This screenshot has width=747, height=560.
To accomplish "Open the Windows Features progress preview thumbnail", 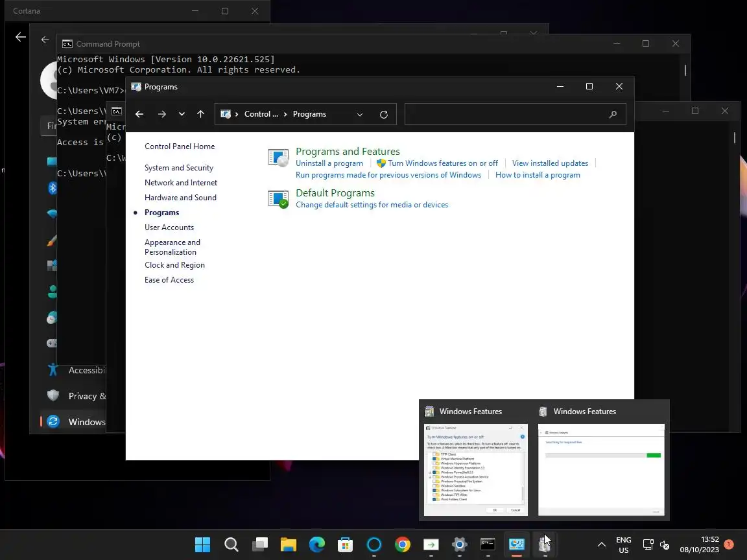I will pyautogui.click(x=601, y=469).
